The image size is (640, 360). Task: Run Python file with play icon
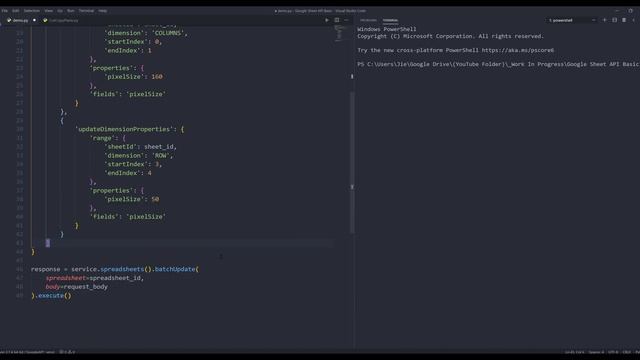coord(327,20)
